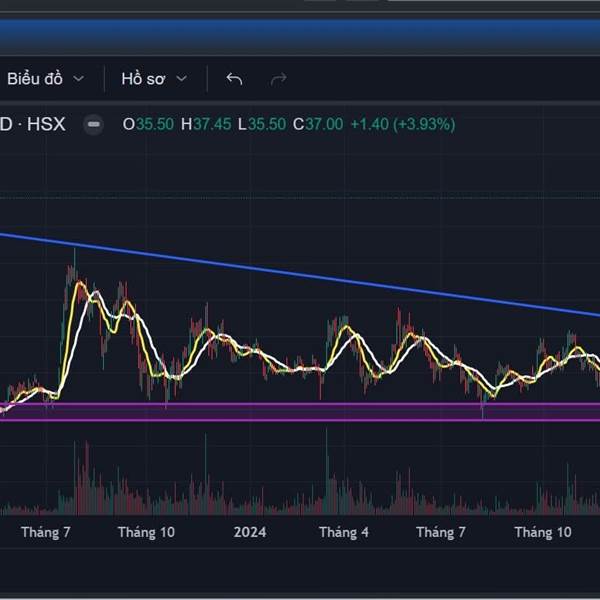Open the Biểu đồ dropdown menu
600x600 pixels.
[x=45, y=79]
